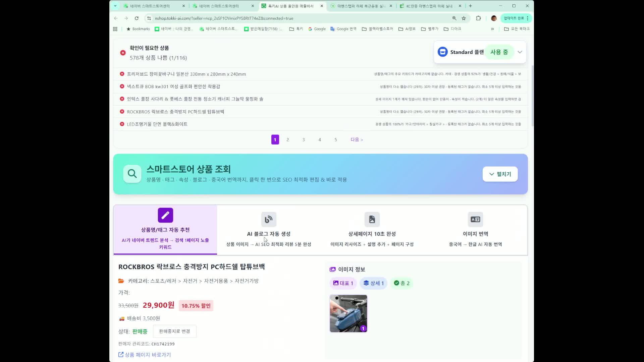
Task: Click the 이미지 번역 translate icon
Action: coord(475,219)
